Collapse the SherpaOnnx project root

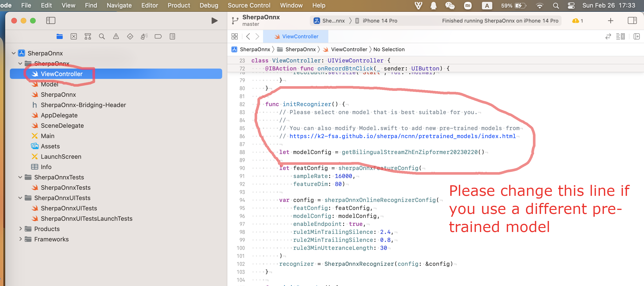14,53
